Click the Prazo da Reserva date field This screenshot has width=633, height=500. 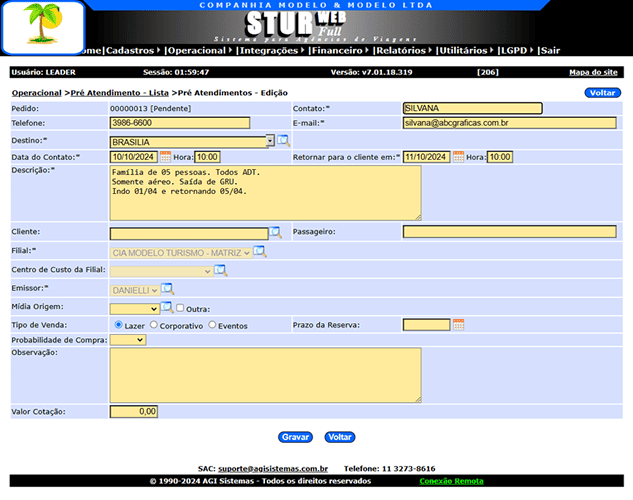coord(426,324)
